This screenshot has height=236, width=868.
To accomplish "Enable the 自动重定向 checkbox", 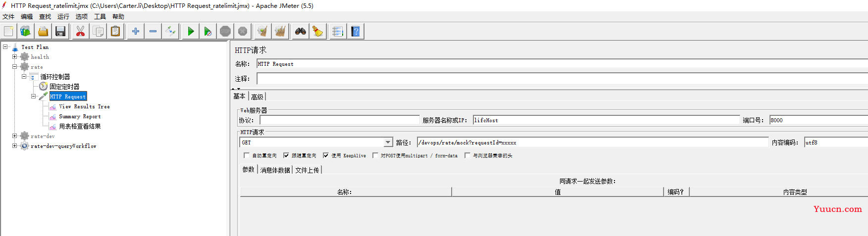I will pyautogui.click(x=247, y=155).
